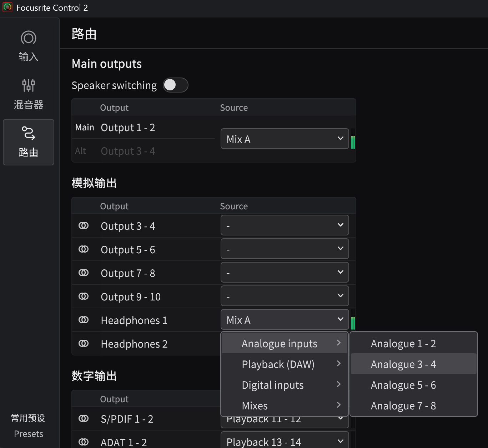The image size is (488, 448).
Task: Click the Headphones 1 output label
Action: (134, 320)
